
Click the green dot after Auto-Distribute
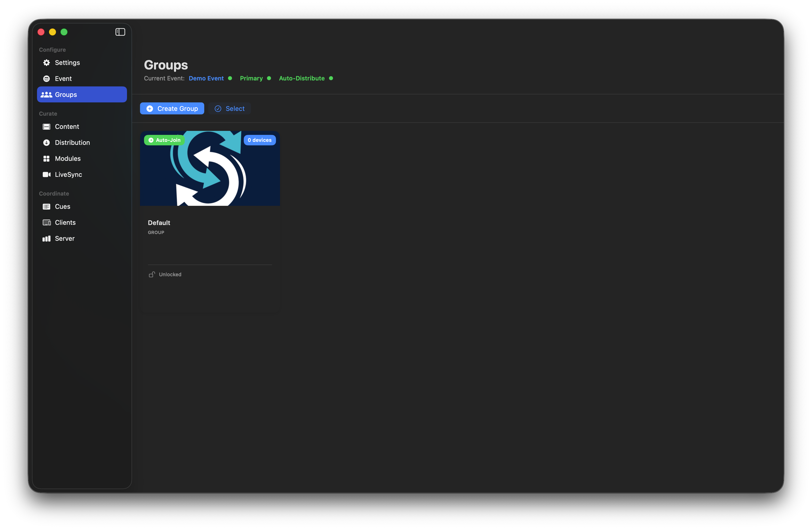331,78
